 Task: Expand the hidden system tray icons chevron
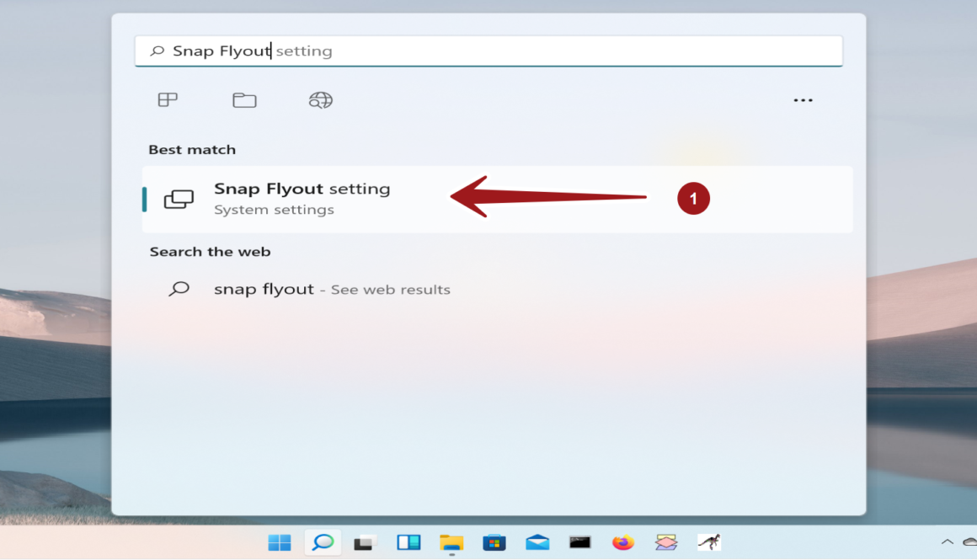(947, 542)
